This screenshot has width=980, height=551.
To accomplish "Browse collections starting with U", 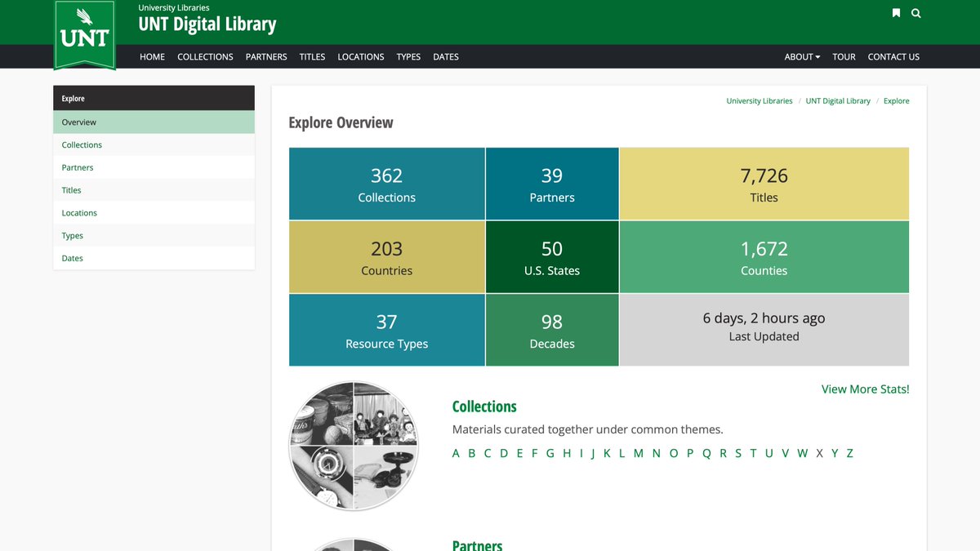I will [769, 453].
